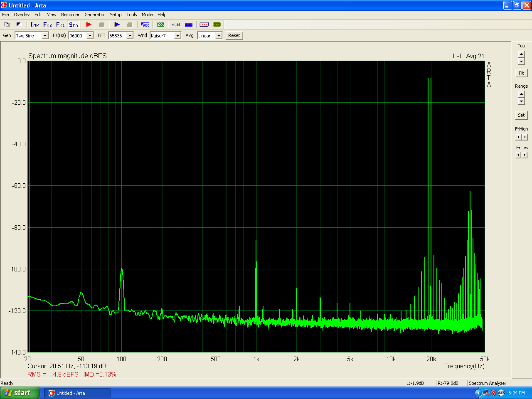This screenshot has width=532, height=399.
Task: Click the network disconnected tray icon
Action: pos(486,393)
